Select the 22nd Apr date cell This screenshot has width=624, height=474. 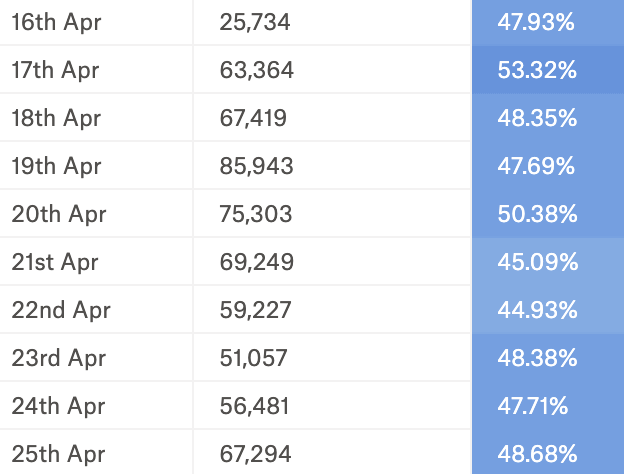(61, 310)
